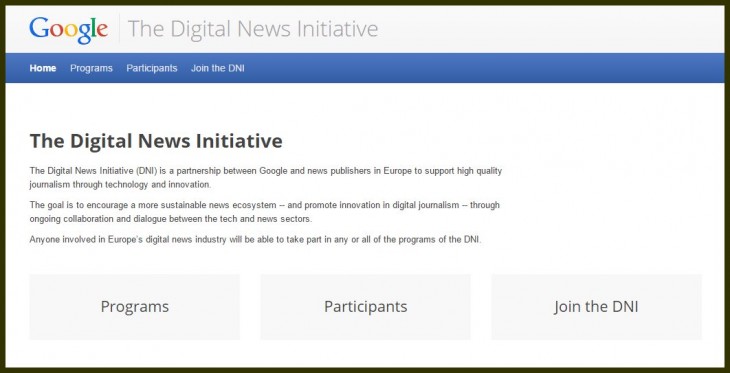The width and height of the screenshot is (730, 373).
Task: Click the large Participants card
Action: (x=365, y=307)
